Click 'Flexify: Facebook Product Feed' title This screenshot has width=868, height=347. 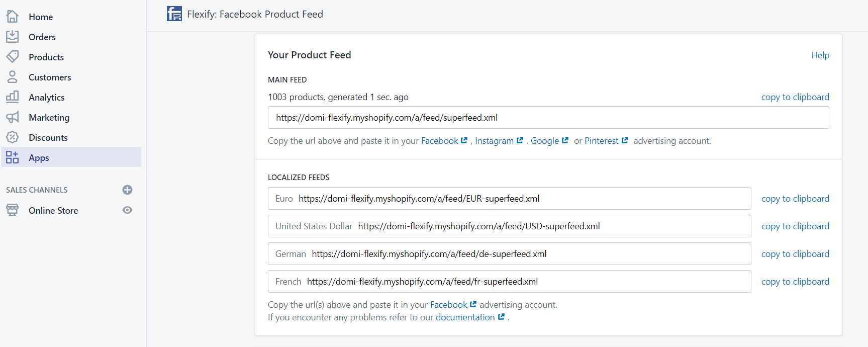pos(255,14)
